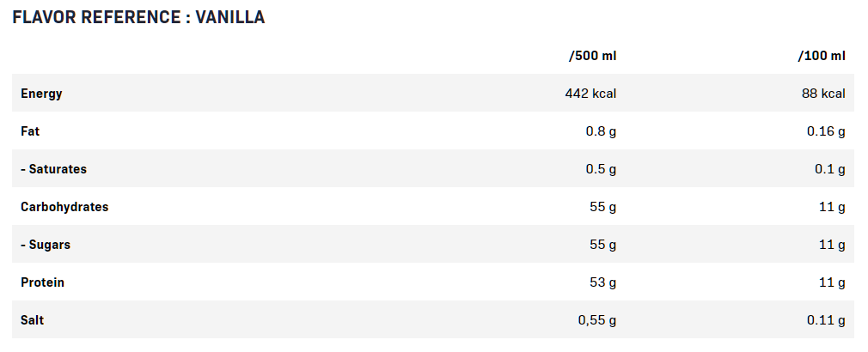Select the Fat row label
This screenshot has width=868, height=352.
[30, 131]
